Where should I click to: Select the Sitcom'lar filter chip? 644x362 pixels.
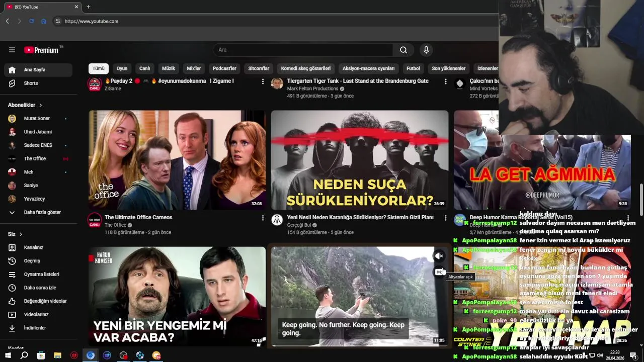pyautogui.click(x=259, y=68)
